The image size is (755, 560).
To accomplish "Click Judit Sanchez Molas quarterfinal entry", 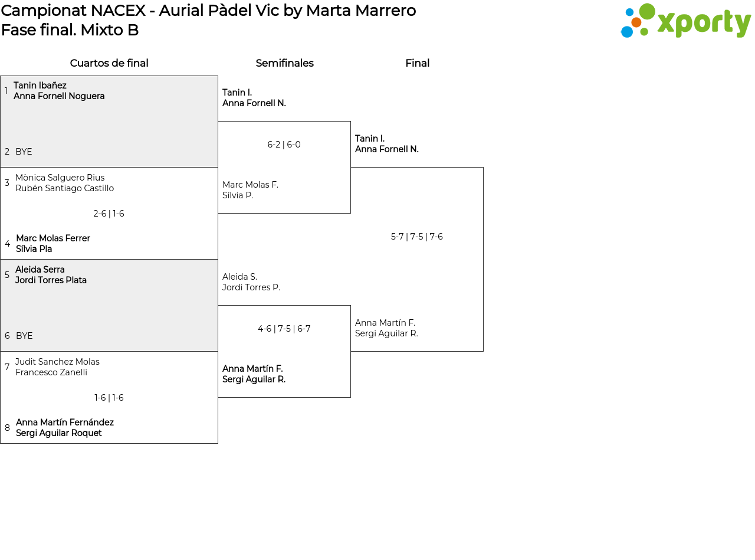I will [57, 362].
